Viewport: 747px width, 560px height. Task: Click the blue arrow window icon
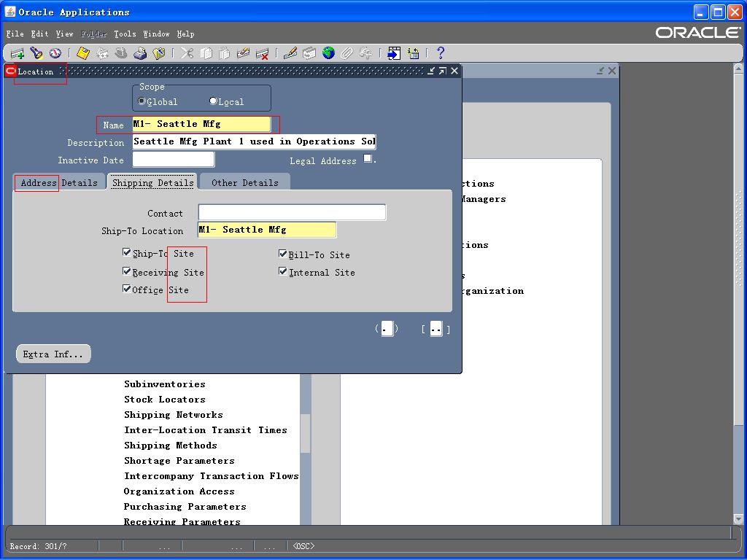(394, 52)
